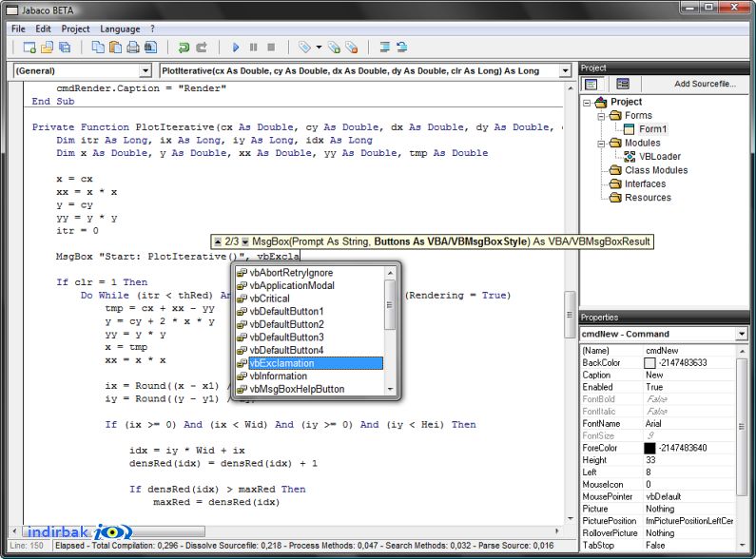Collapse the Project root node
756x559 pixels.
tap(587, 103)
